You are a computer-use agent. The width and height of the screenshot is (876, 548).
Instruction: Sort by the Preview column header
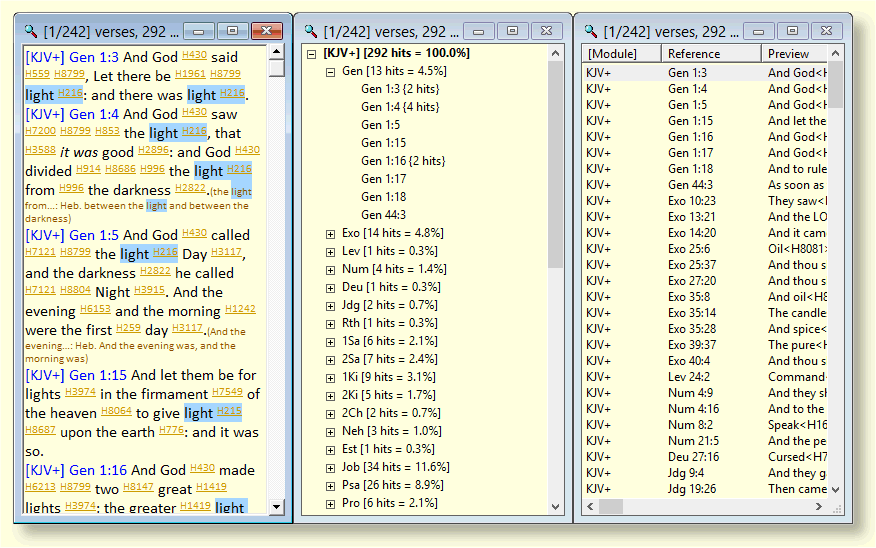click(x=794, y=54)
